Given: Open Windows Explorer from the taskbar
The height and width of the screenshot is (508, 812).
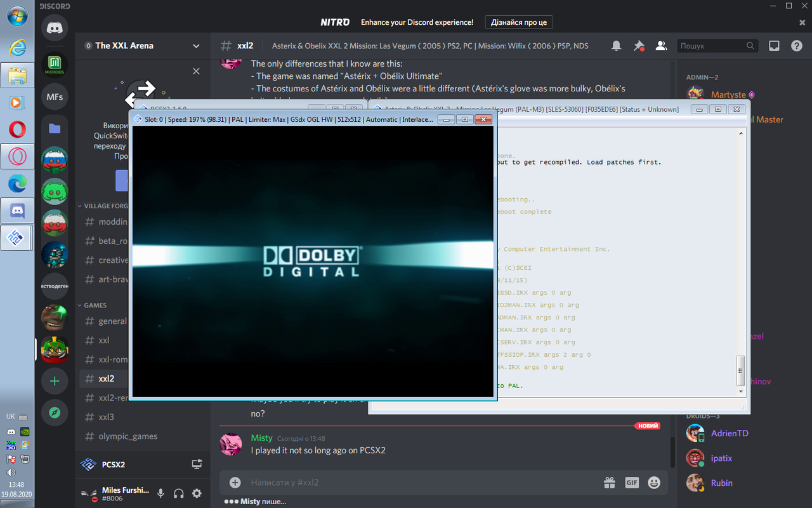Looking at the screenshot, I should (17, 76).
